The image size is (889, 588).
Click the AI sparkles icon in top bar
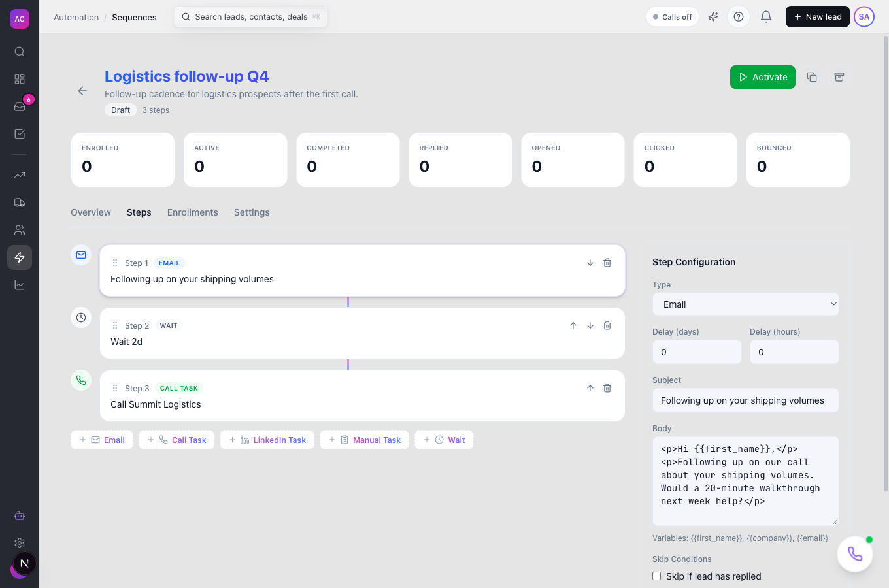713,17
